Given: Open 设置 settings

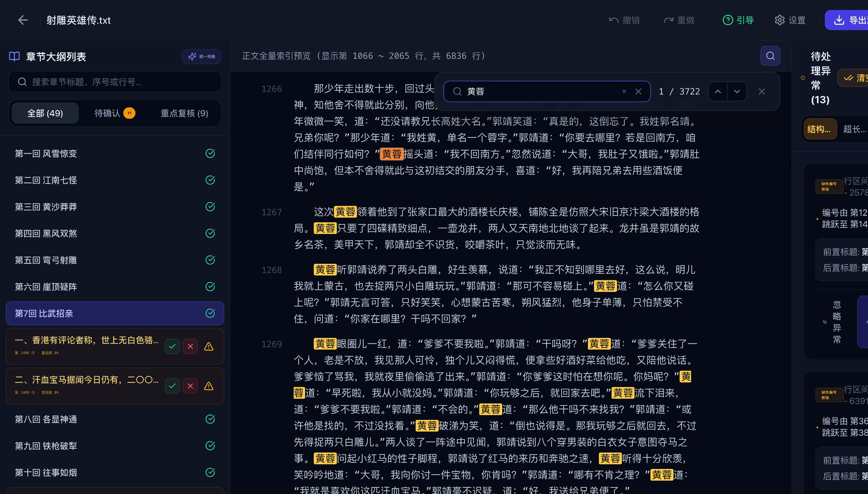Looking at the screenshot, I should click(x=790, y=20).
